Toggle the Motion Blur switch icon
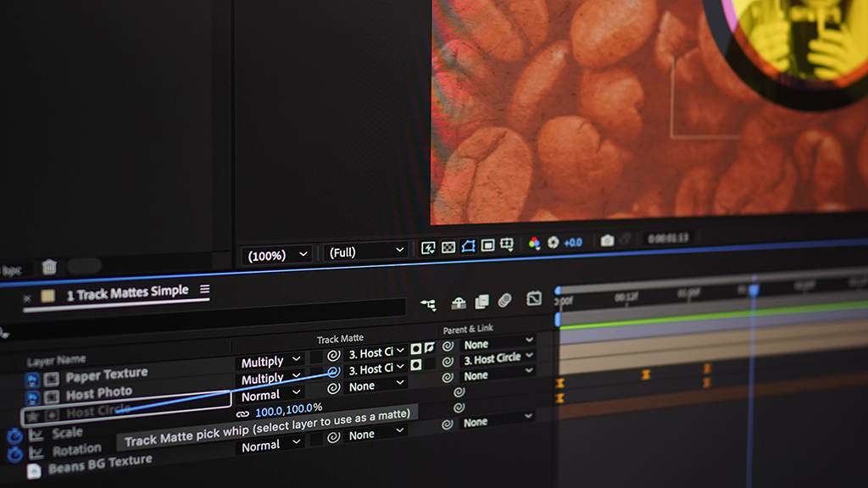 (504, 300)
